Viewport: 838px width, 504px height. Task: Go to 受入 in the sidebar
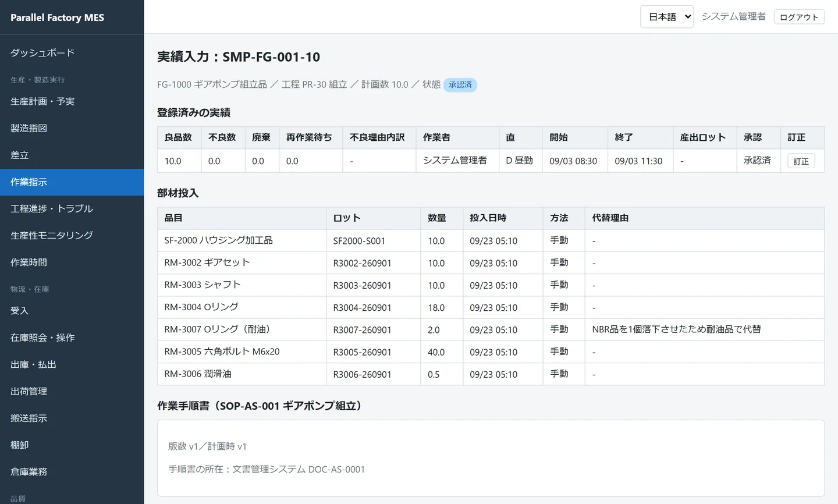(x=72, y=311)
